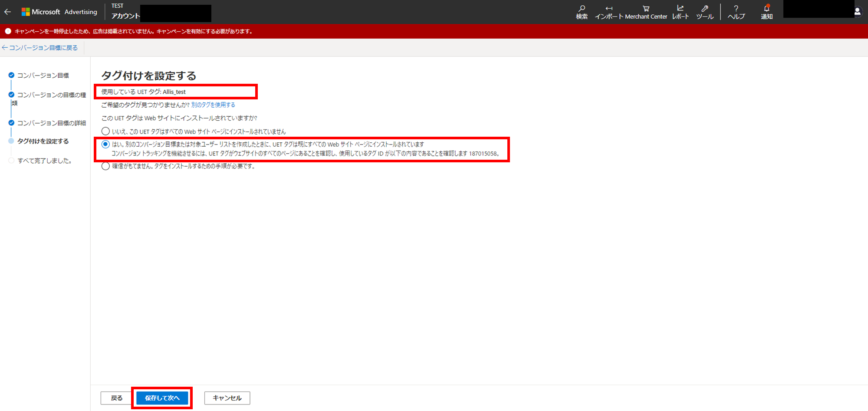Image resolution: width=868 pixels, height=411 pixels.
Task: Click the 戻る button
Action: (116, 398)
